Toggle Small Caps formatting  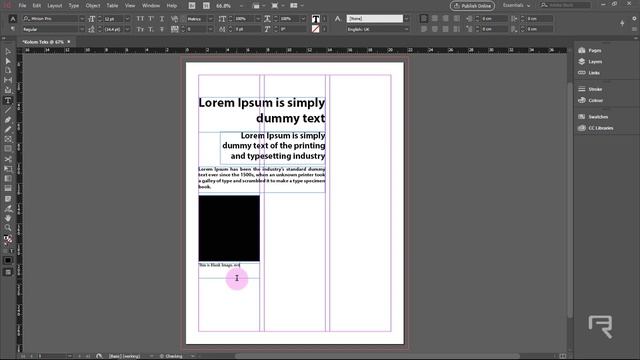click(x=140, y=29)
